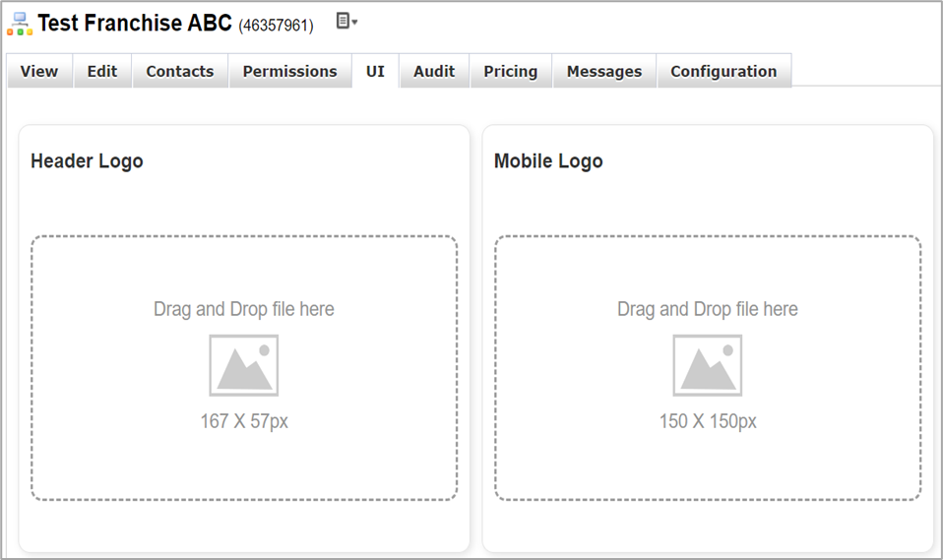
Task: Click the Mobile Logo panel heading
Action: point(548,161)
